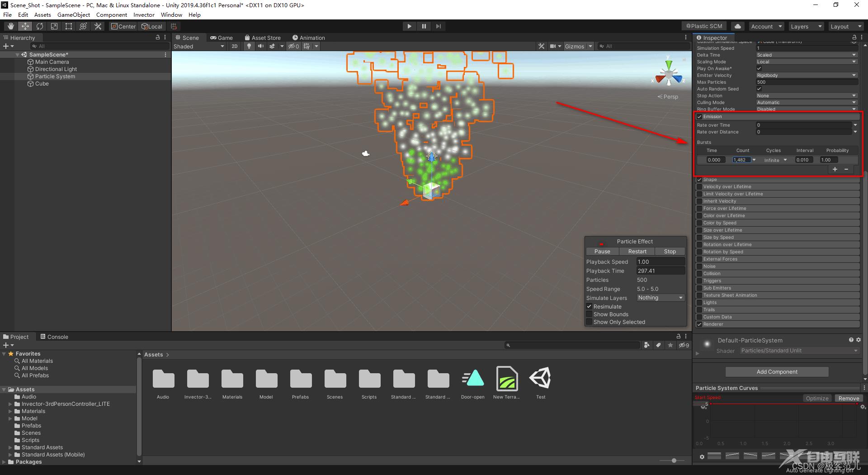This screenshot has width=868, height=475.
Task: Select the Rect tool
Action: tap(69, 26)
